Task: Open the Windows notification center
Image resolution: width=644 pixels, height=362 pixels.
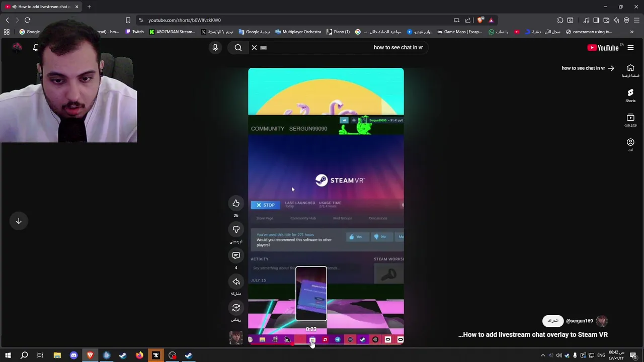Action: pos(633,355)
